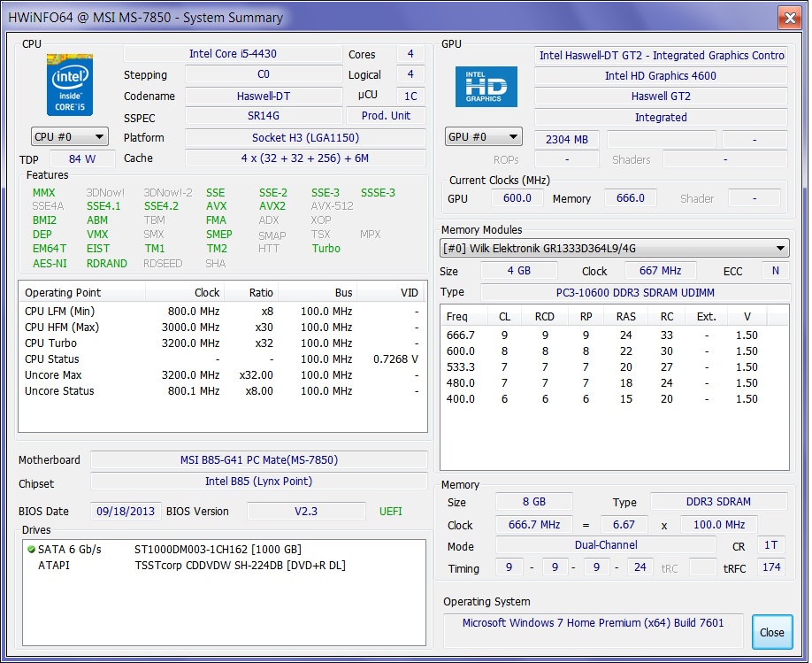Click the Intel Core i5-4430 CPU name field

(233, 54)
